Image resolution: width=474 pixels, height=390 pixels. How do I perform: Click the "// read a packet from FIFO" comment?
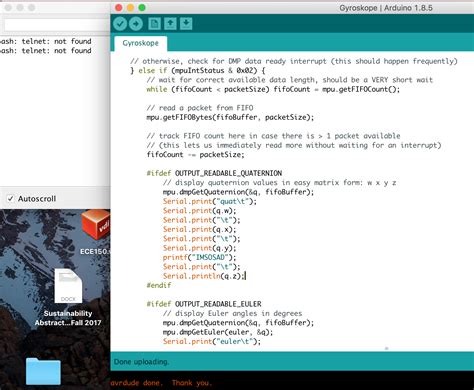coord(200,108)
